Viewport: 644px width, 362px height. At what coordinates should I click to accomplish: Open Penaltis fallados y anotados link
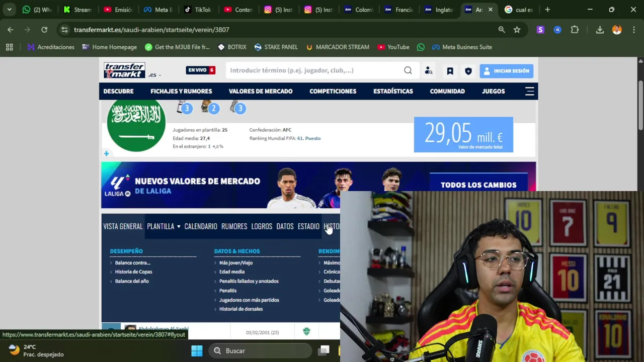tap(249, 281)
